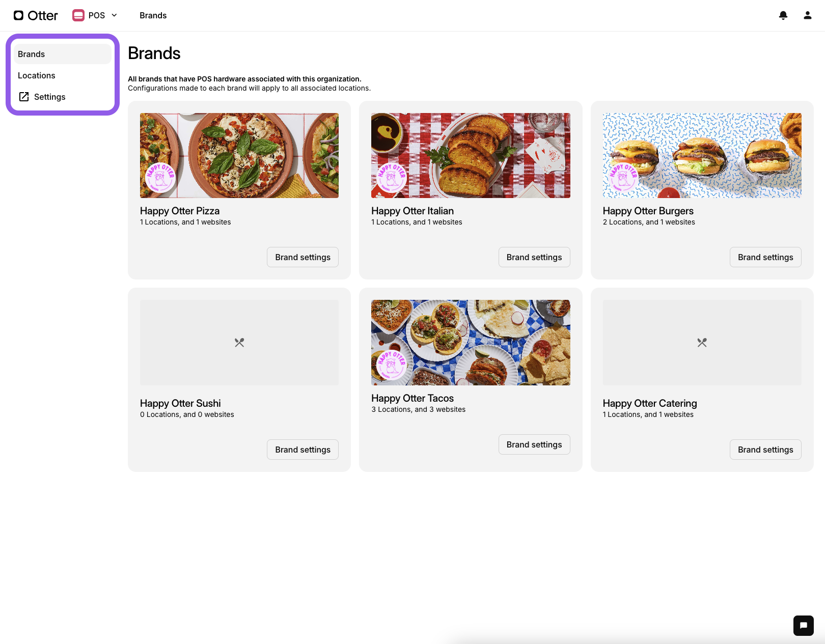Click the pink POS app icon

click(78, 15)
